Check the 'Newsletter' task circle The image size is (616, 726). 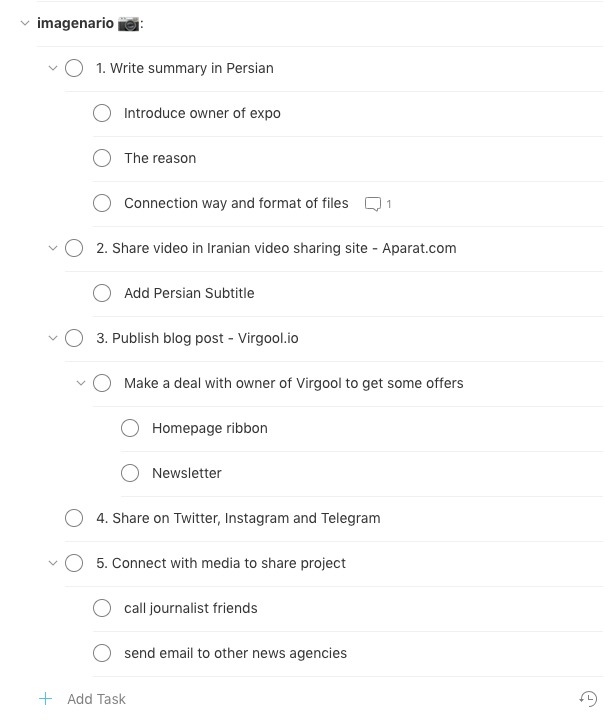(x=130, y=473)
